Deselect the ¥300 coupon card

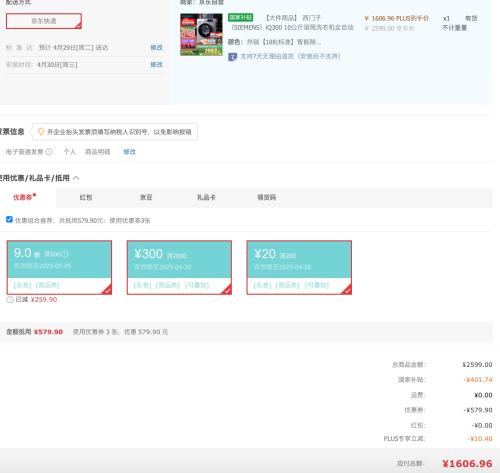pos(179,267)
